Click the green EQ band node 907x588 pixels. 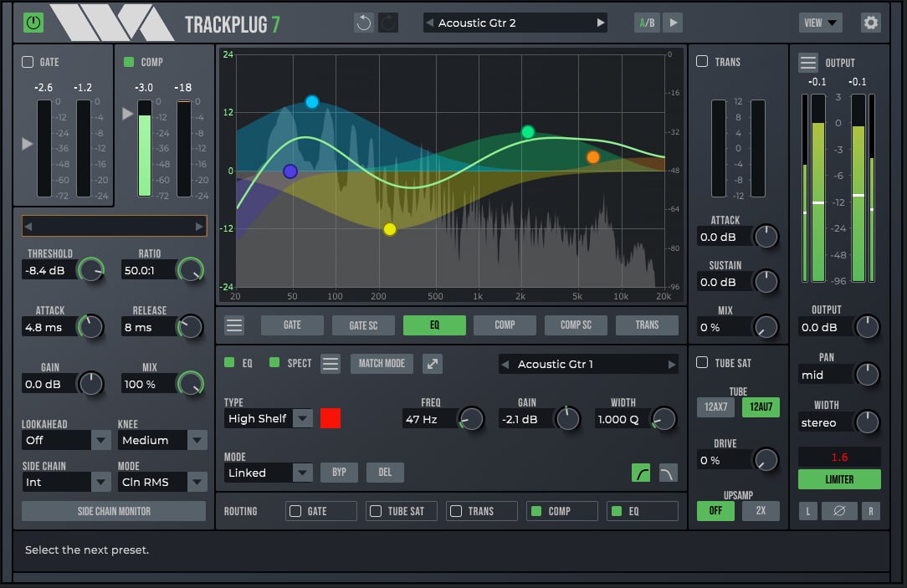tap(527, 132)
